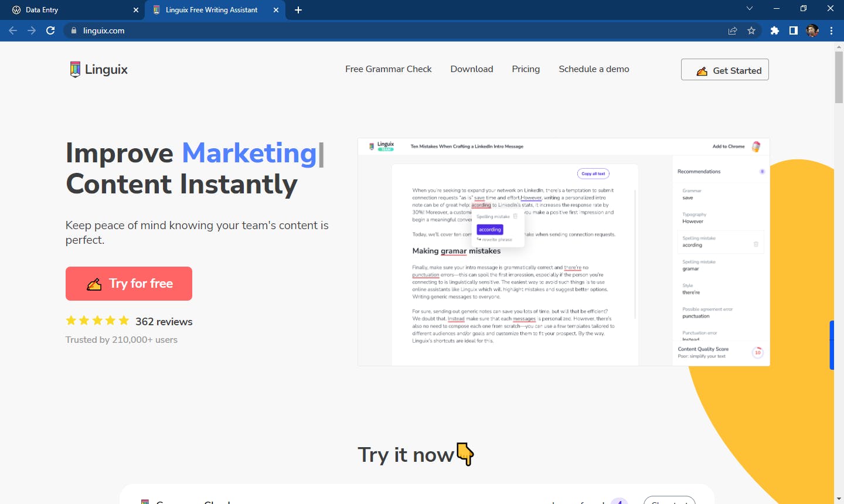Go to the Pricing page
The width and height of the screenshot is (844, 504).
526,69
